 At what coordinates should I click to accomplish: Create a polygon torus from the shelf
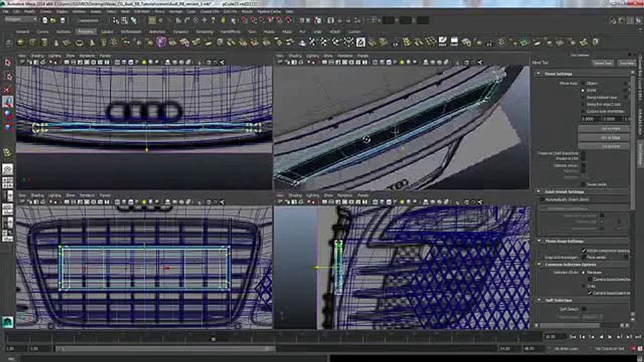(x=80, y=42)
